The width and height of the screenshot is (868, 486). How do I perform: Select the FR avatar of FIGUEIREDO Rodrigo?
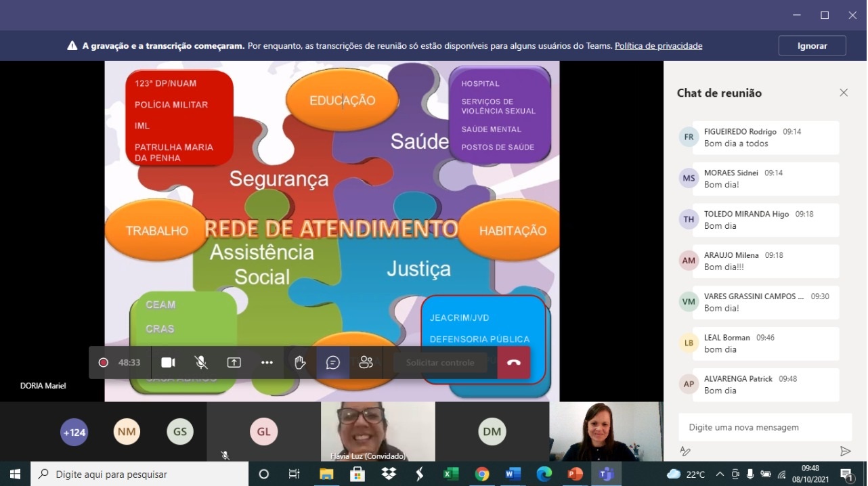pyautogui.click(x=689, y=137)
